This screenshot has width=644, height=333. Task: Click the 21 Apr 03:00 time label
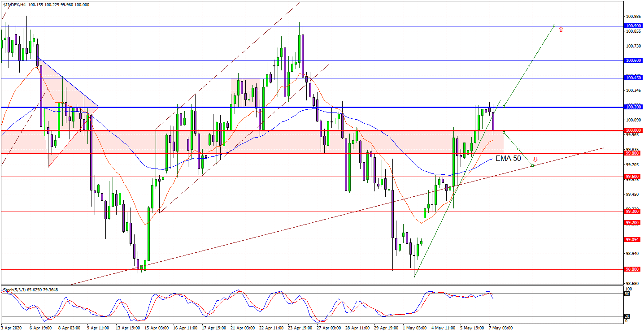(x=243, y=328)
